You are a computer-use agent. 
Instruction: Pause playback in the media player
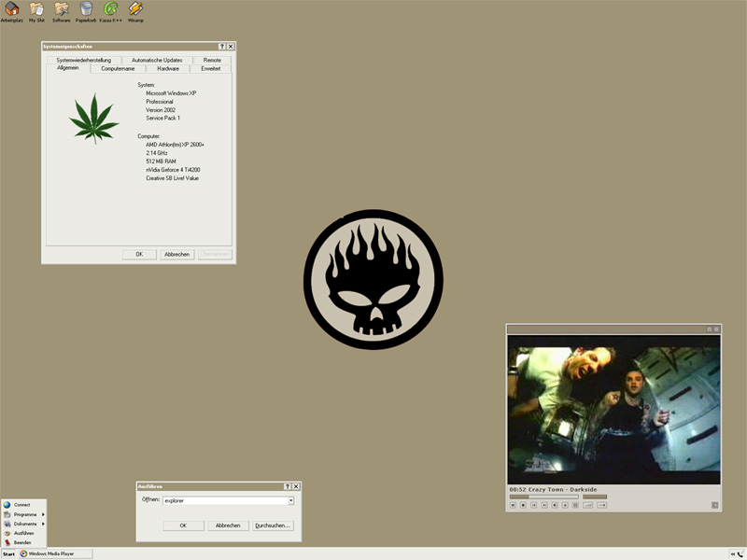[x=513, y=505]
